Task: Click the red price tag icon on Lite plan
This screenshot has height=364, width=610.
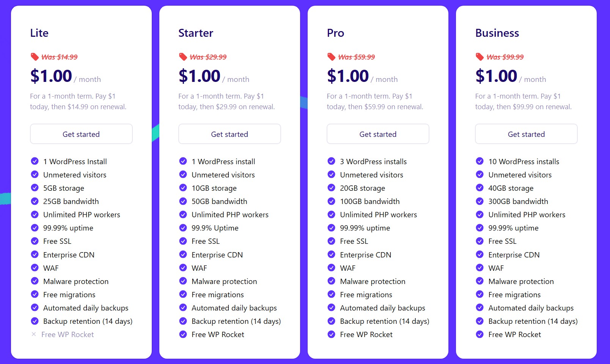Action: point(34,56)
